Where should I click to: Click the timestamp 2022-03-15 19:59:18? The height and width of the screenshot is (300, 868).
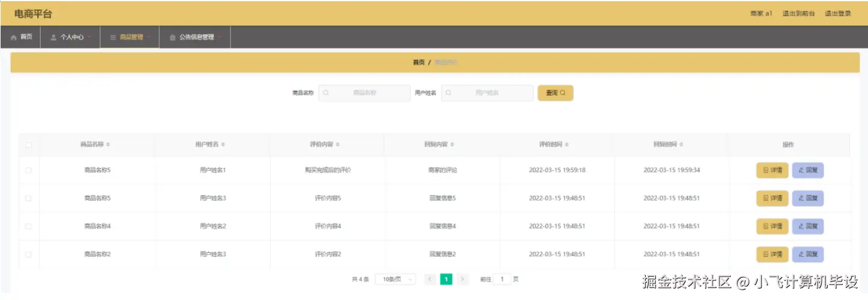tap(557, 170)
